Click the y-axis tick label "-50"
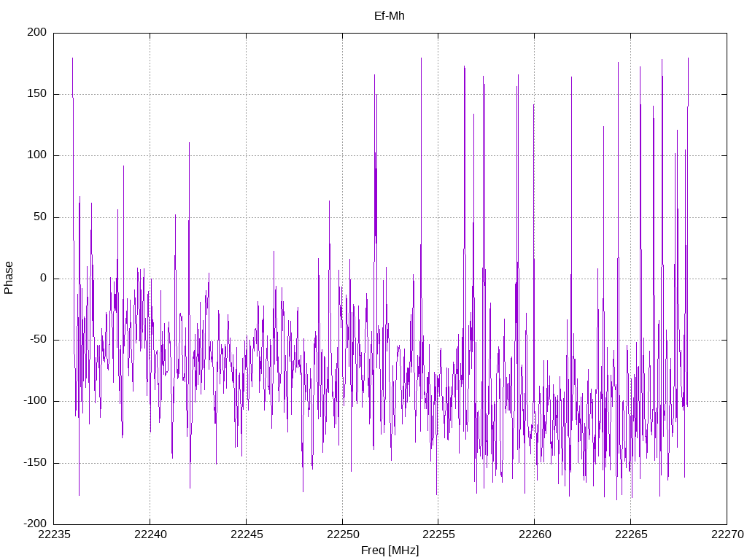 (x=38, y=340)
